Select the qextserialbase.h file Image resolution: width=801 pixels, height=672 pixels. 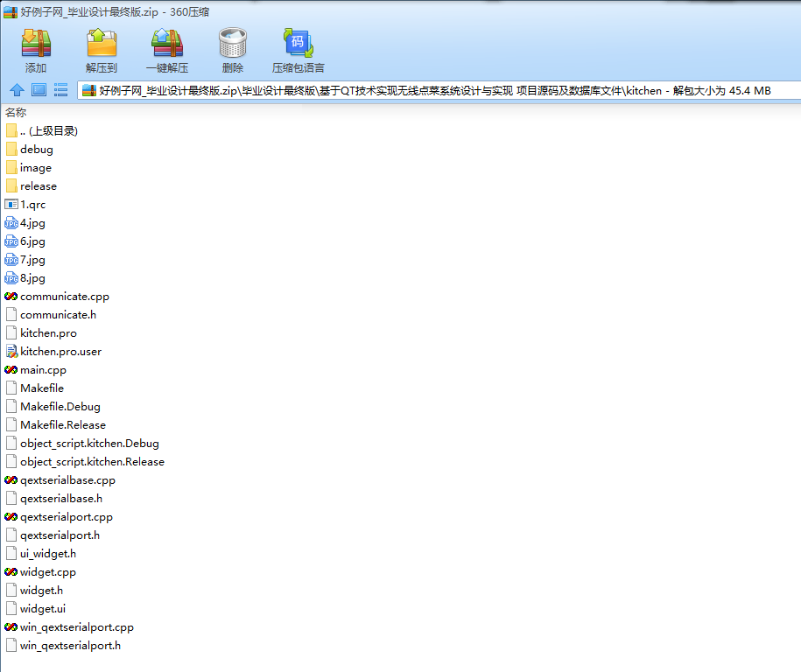54,499
